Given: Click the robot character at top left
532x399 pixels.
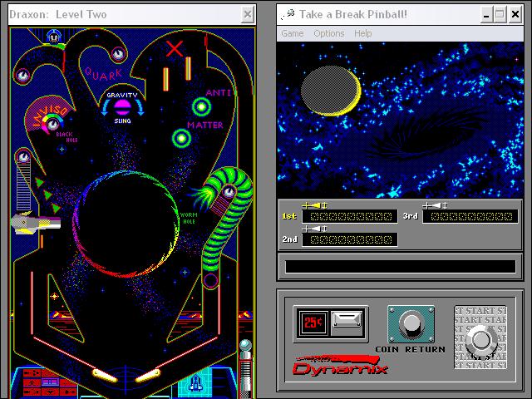Looking at the screenshot, I should pyautogui.click(x=53, y=37).
